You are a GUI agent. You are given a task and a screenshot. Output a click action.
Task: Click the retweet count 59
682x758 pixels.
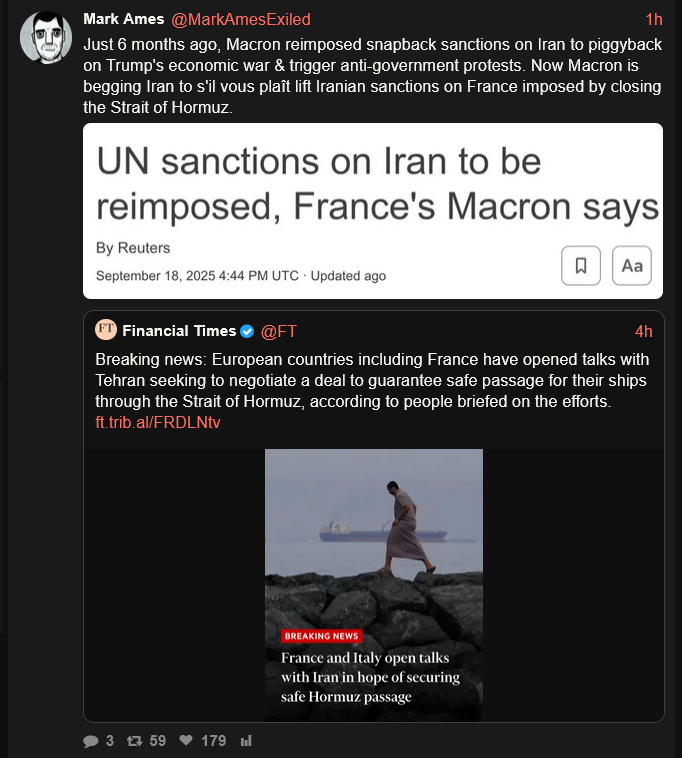(158, 741)
